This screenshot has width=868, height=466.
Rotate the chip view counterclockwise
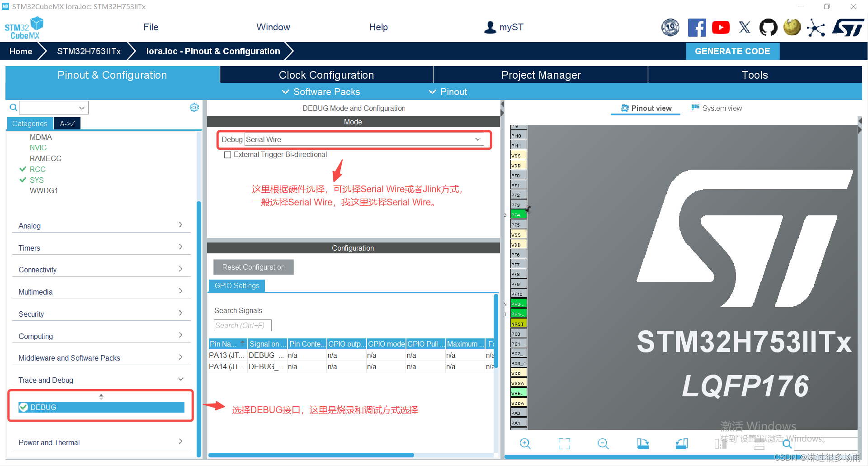[681, 443]
